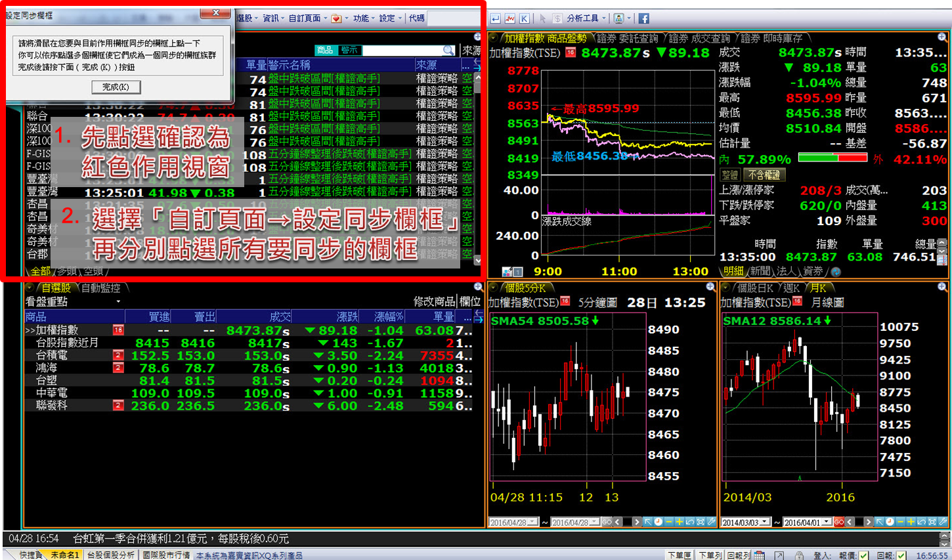Image resolution: width=952 pixels, height=560 pixels.
Task: Expand the 看盤重點 dropdown
Action: (118, 302)
